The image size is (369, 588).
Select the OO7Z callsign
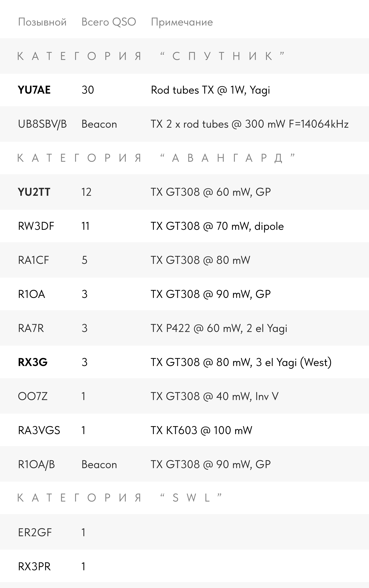point(33,396)
